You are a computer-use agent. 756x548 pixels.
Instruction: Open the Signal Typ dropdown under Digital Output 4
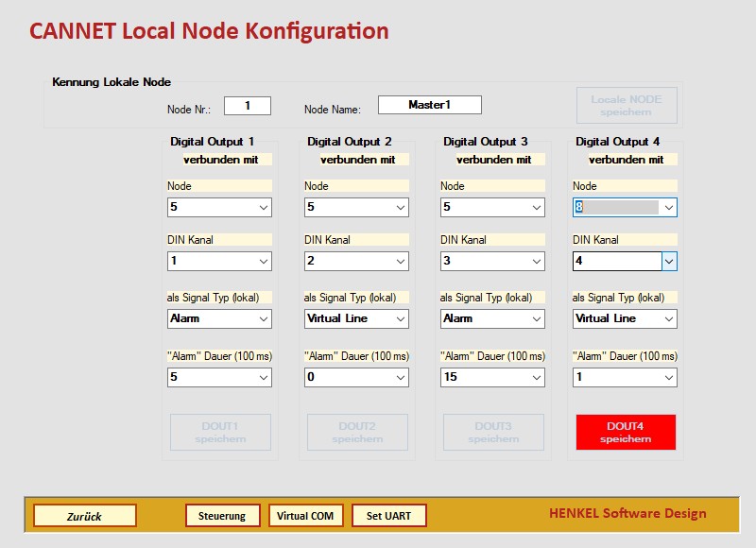tap(625, 318)
